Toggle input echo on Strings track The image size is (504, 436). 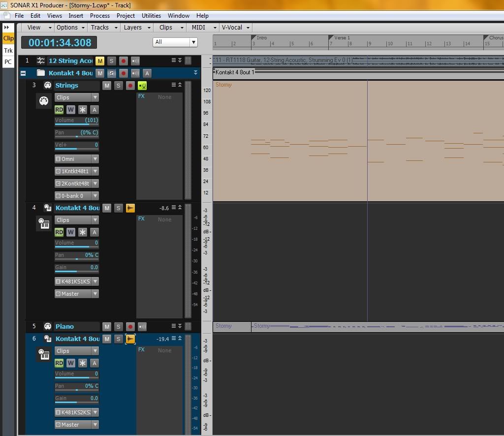click(142, 86)
